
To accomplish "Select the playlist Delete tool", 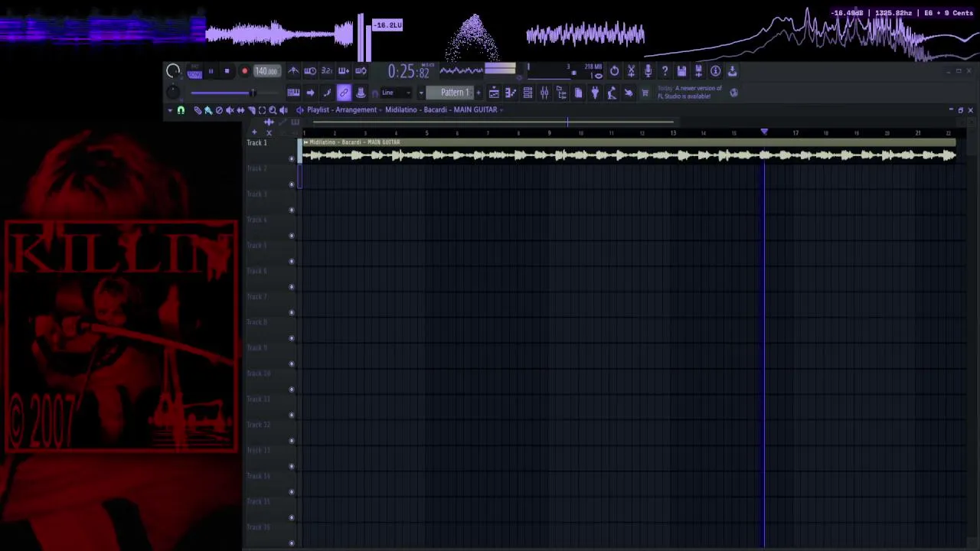I will 218,110.
